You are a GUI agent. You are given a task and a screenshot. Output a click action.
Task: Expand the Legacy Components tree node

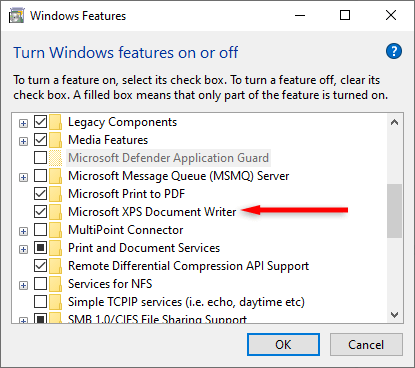point(23,124)
